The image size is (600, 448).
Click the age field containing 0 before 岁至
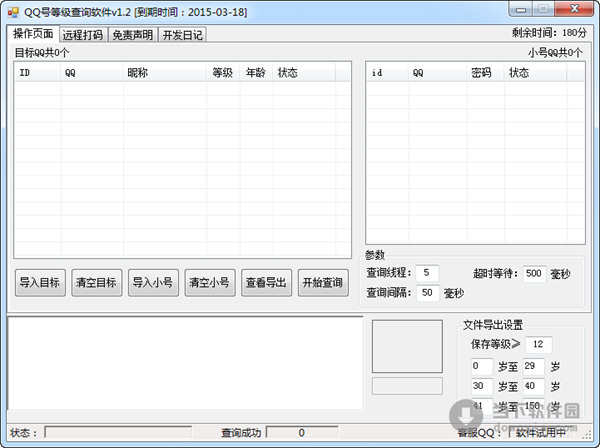[x=482, y=366]
